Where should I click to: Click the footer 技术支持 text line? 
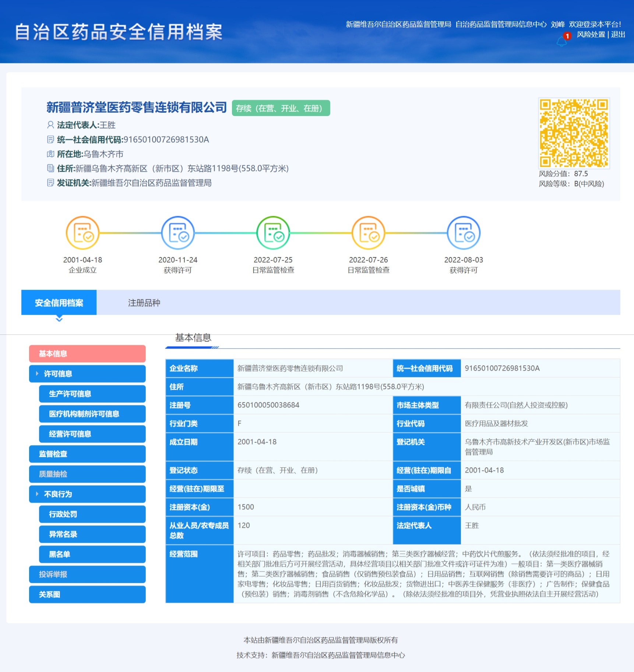(321, 655)
